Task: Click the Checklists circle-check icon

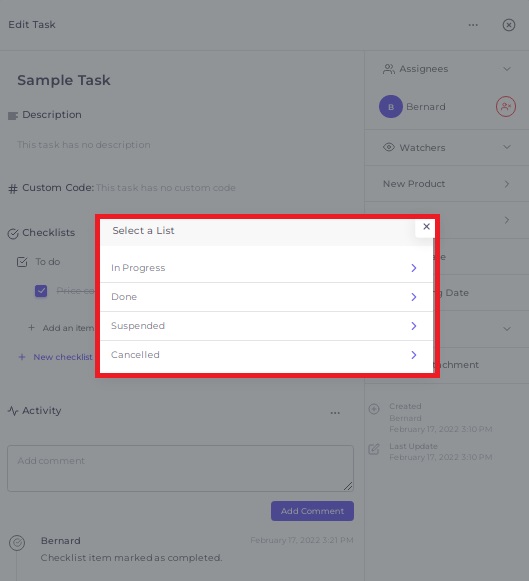Action: click(13, 234)
